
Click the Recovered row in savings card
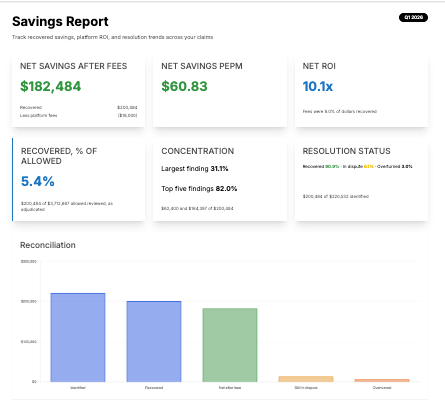[78, 107]
